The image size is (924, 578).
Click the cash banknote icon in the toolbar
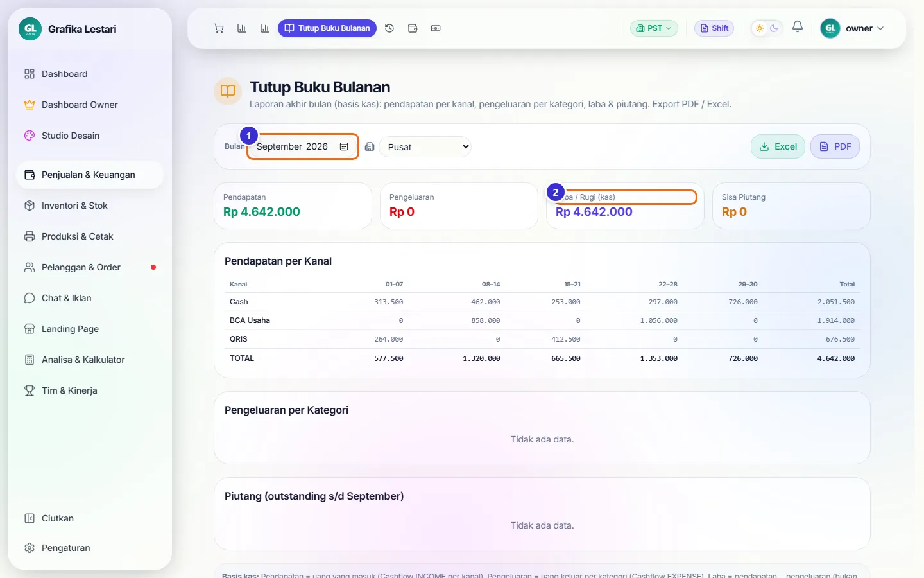point(436,28)
